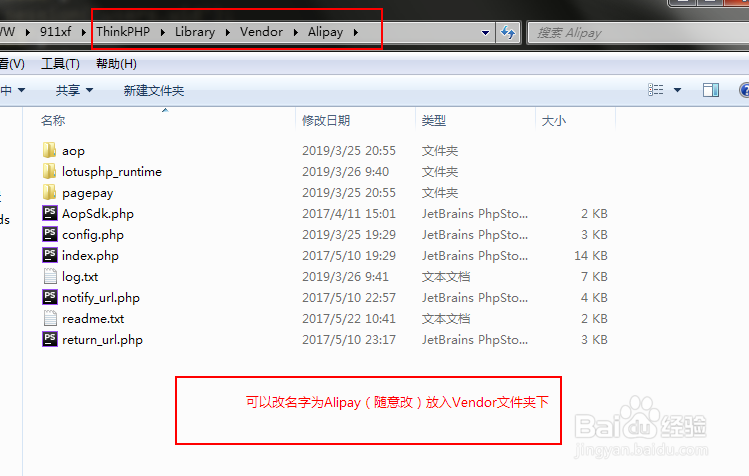
Task: Select the log.txt text document icon
Action: tap(50, 276)
